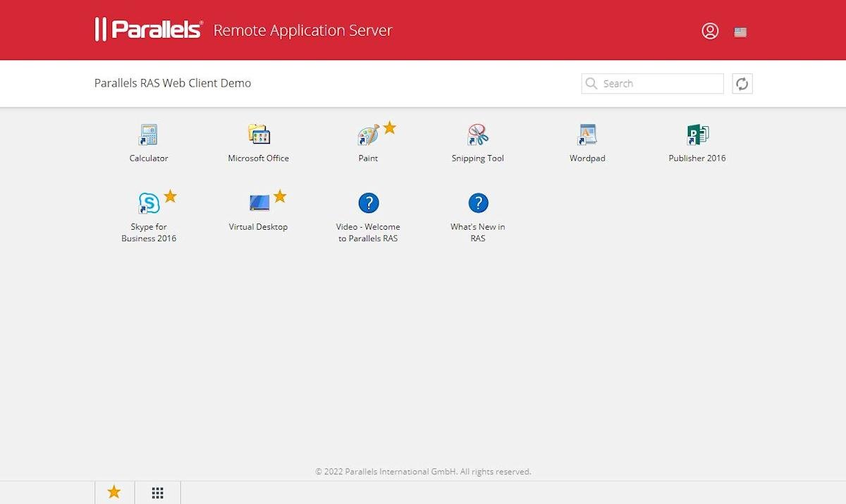
Task: Launch the Wordpad app icon
Action: [587, 135]
